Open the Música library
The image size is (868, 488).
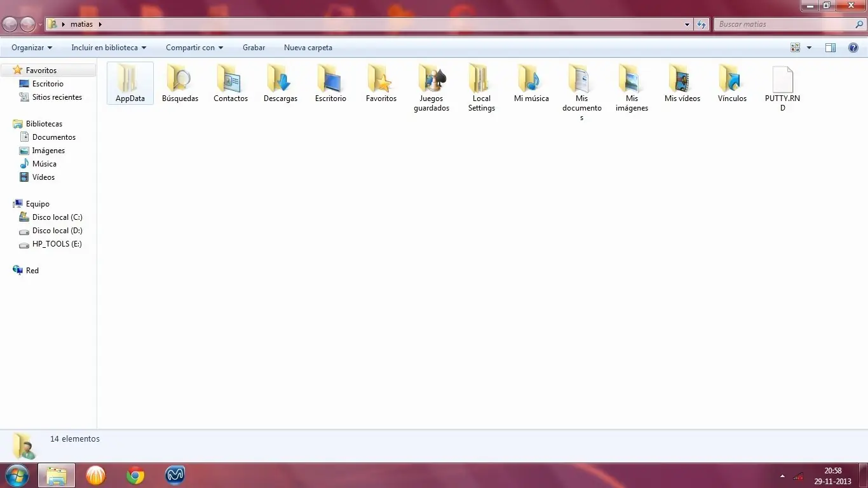coord(44,164)
